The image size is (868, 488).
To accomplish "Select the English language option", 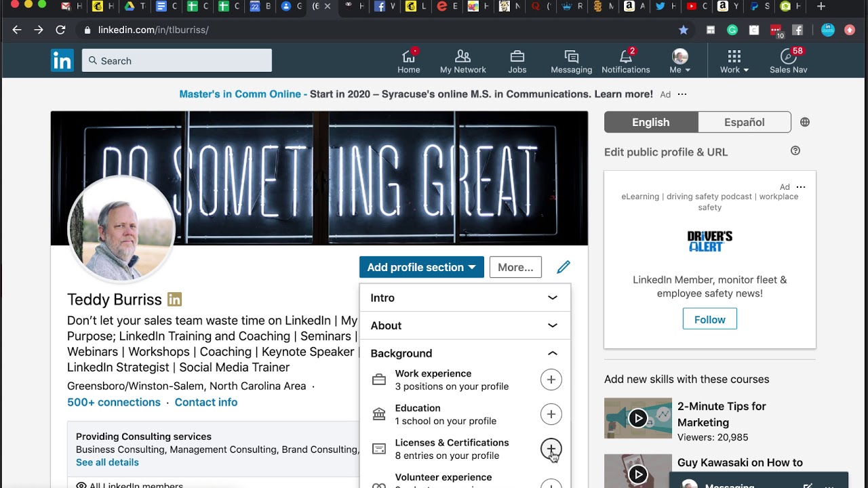I will (650, 122).
